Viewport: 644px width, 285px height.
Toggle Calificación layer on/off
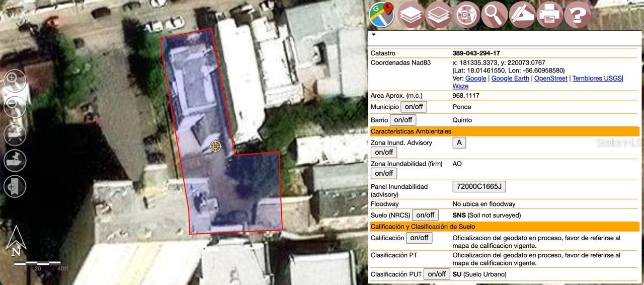419,238
